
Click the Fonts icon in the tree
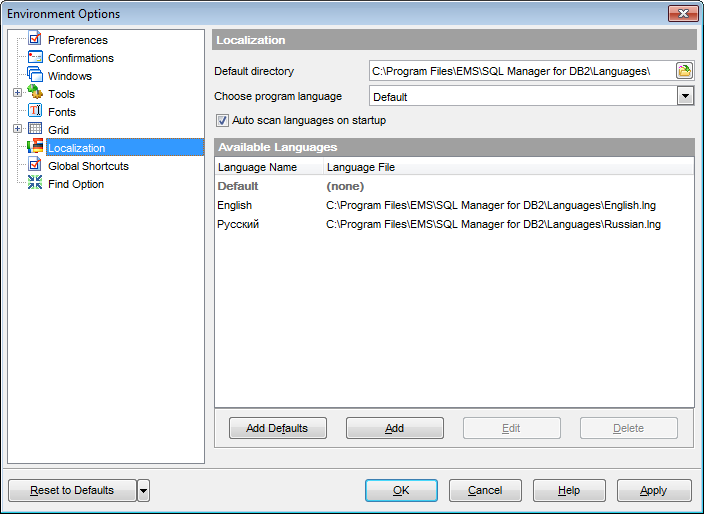point(35,112)
